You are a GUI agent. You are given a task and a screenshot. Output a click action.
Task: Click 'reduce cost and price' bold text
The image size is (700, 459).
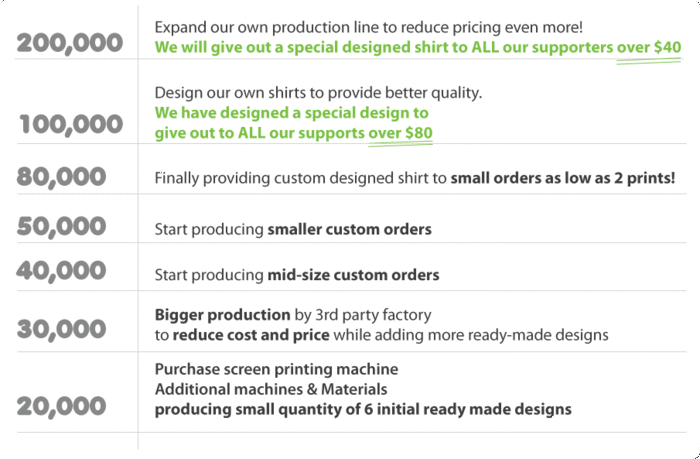pos(251,335)
